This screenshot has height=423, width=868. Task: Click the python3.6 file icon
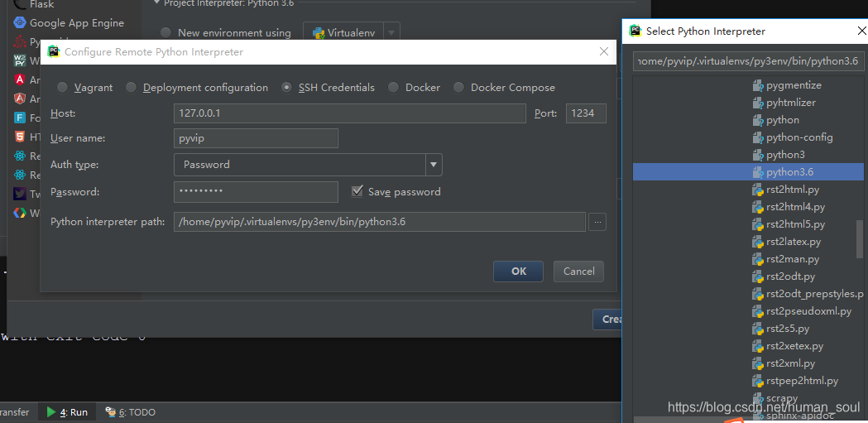758,172
